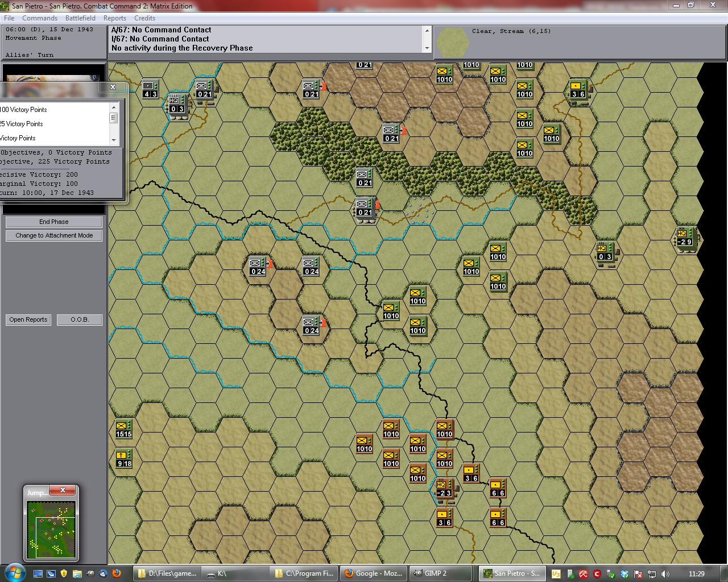Select the orange HQ unit marked -2 3
Screen dimensions: 728x582
(444, 489)
